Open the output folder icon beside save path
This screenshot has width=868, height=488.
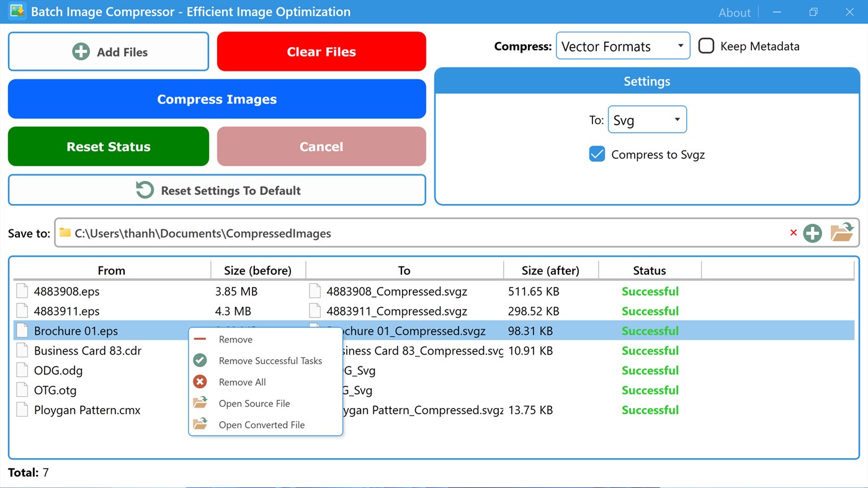pyautogui.click(x=842, y=233)
